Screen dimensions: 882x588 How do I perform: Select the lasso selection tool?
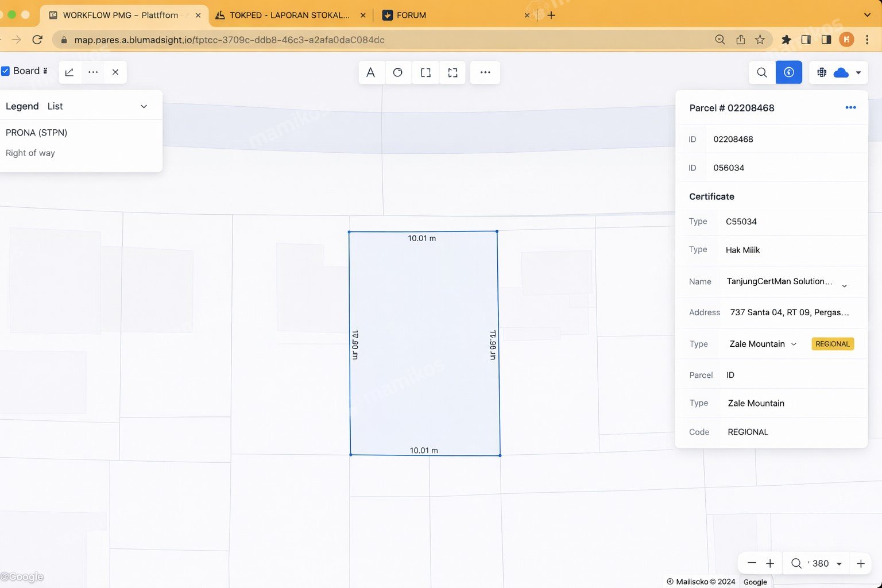397,72
